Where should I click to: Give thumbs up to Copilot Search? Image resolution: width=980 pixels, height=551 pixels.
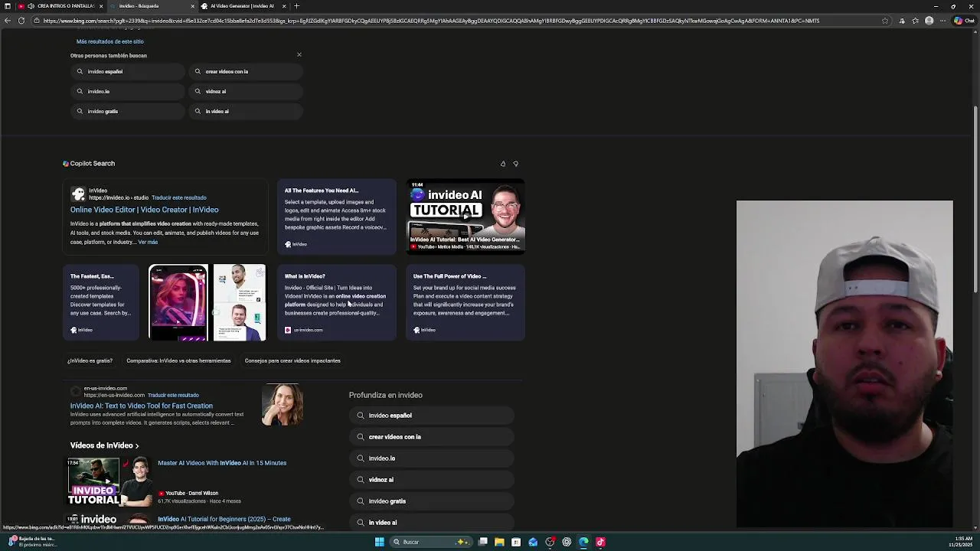(x=503, y=164)
